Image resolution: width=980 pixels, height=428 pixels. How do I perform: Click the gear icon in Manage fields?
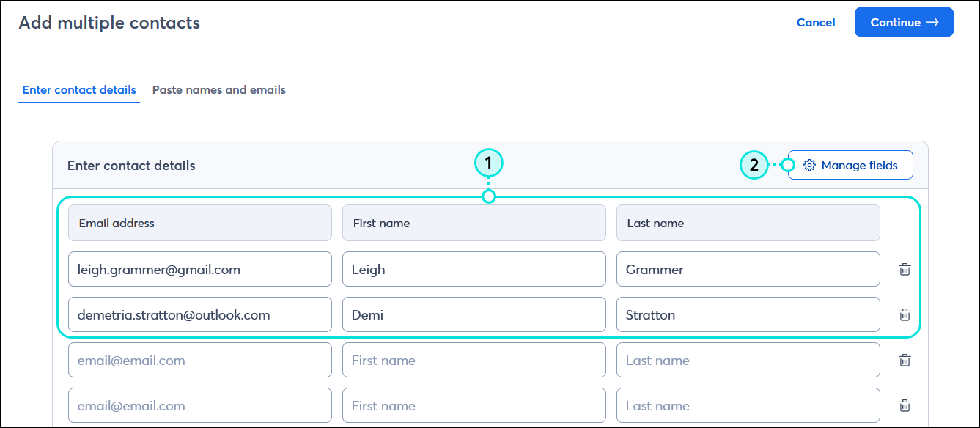pos(809,166)
